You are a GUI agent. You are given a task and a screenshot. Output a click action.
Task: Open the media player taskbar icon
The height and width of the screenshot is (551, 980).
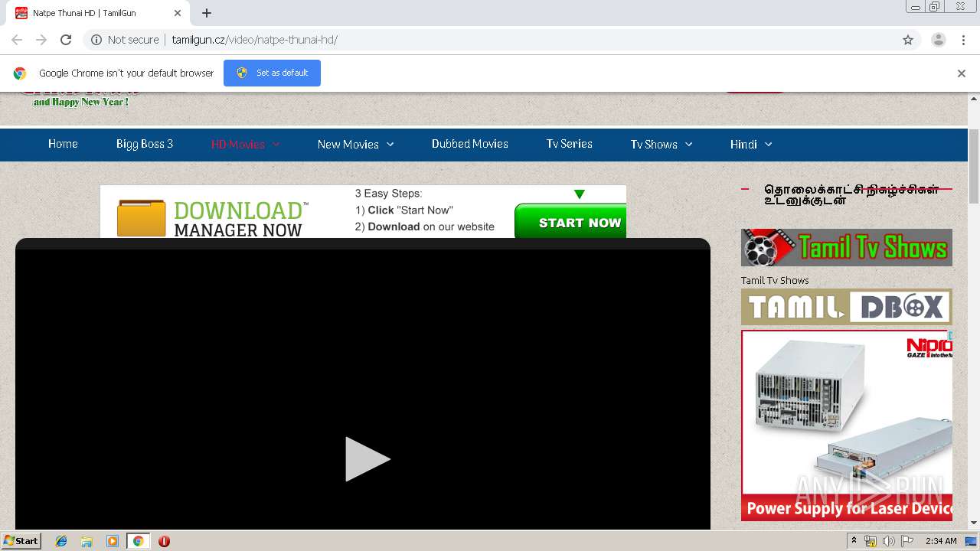(x=113, y=541)
